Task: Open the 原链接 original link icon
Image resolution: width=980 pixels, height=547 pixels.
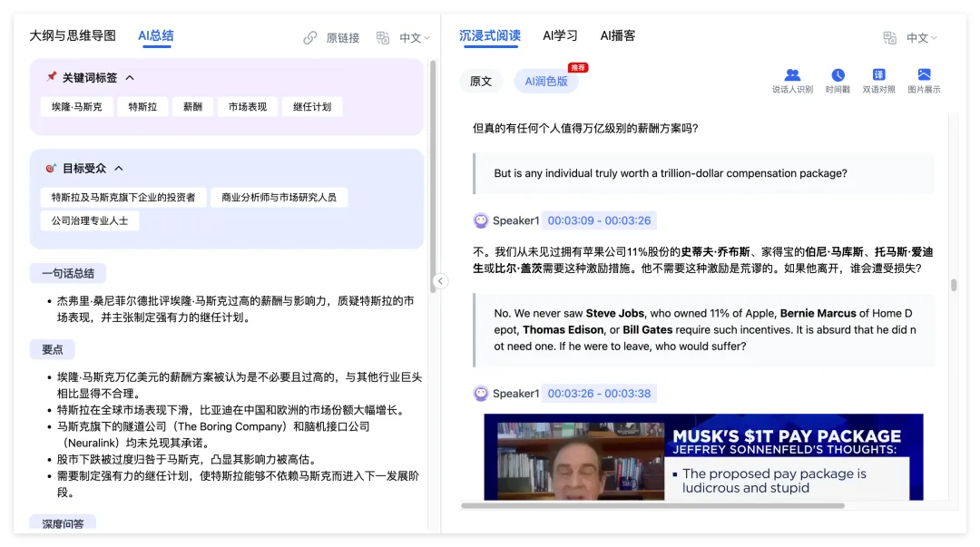Action: coord(310,38)
